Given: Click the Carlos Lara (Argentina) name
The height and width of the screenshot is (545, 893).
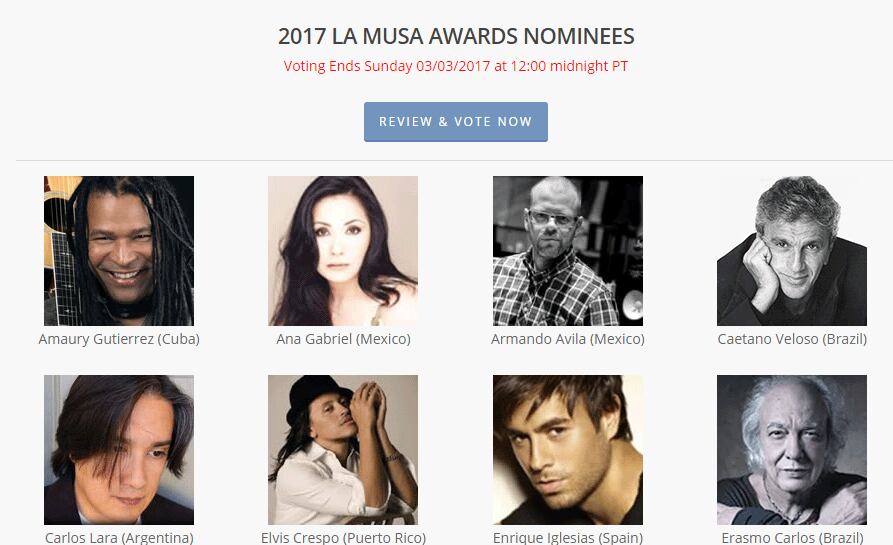Looking at the screenshot, I should 119,538.
